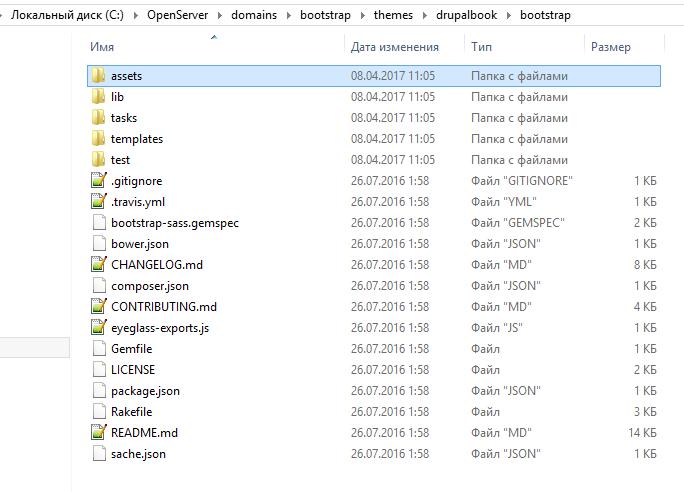The height and width of the screenshot is (492, 684).
Task: Click the CONTRIBUTING.md file icon
Action: tap(99, 307)
